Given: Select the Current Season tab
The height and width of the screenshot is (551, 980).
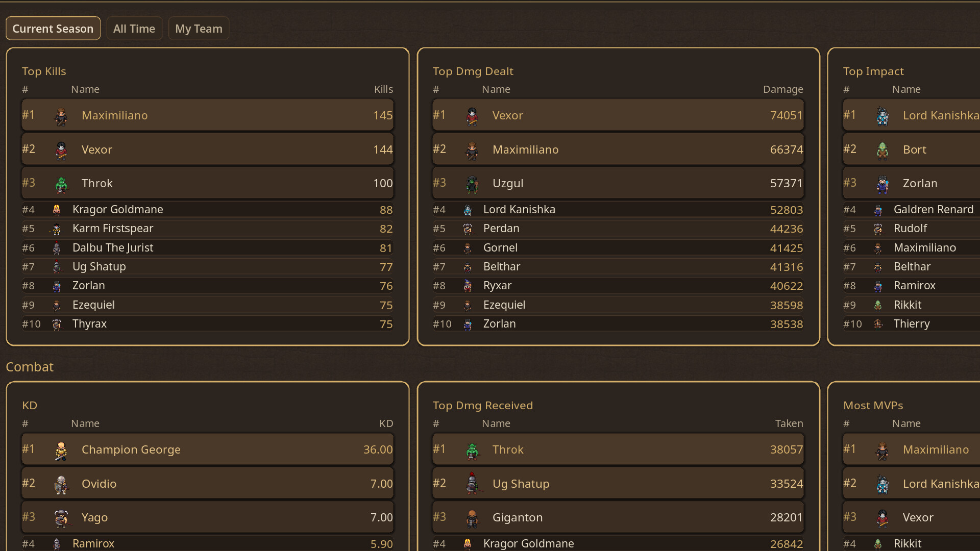Looking at the screenshot, I should point(53,29).
